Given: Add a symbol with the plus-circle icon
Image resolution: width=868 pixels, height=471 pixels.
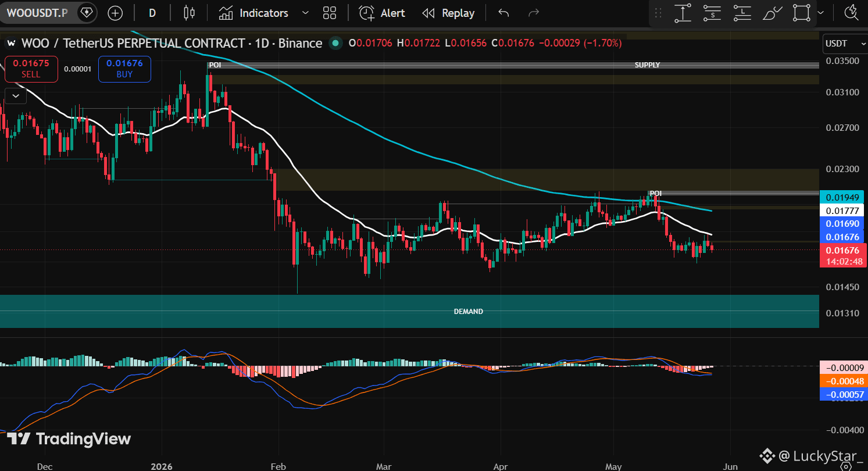Looking at the screenshot, I should coord(115,13).
